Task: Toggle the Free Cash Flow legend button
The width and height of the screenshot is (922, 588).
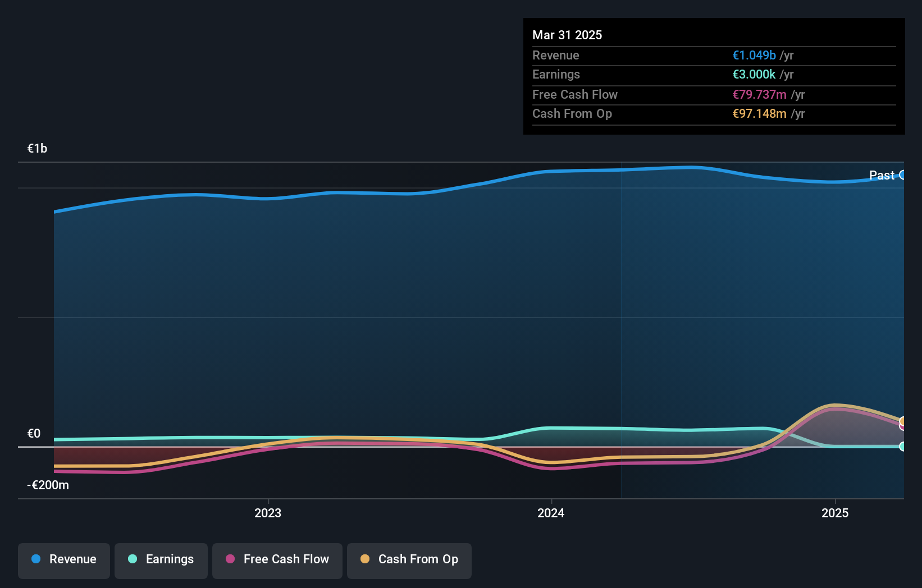Action: tap(277, 561)
